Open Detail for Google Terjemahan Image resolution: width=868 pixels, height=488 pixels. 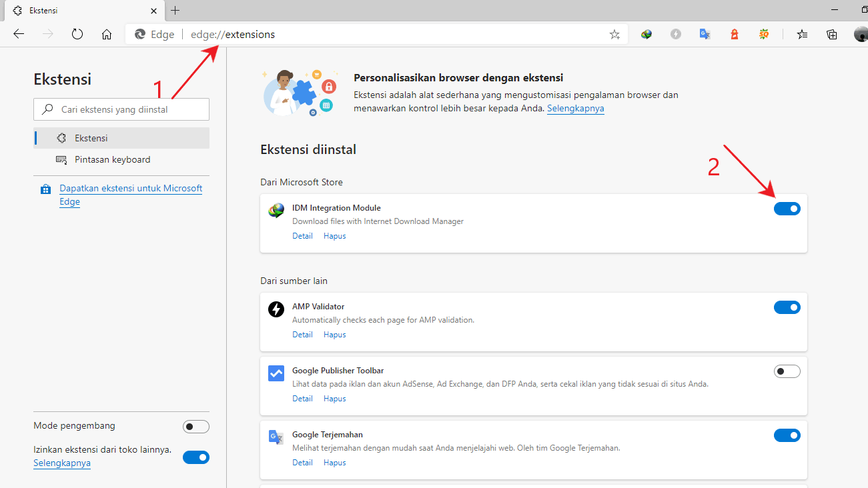pyautogui.click(x=302, y=463)
